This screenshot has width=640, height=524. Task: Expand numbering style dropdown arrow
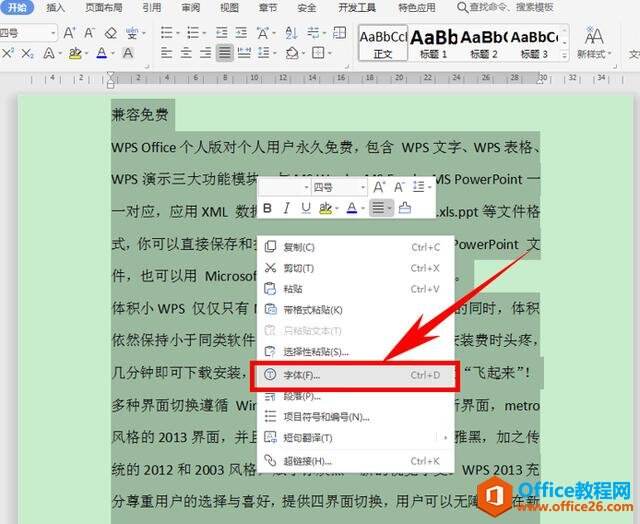click(204, 33)
